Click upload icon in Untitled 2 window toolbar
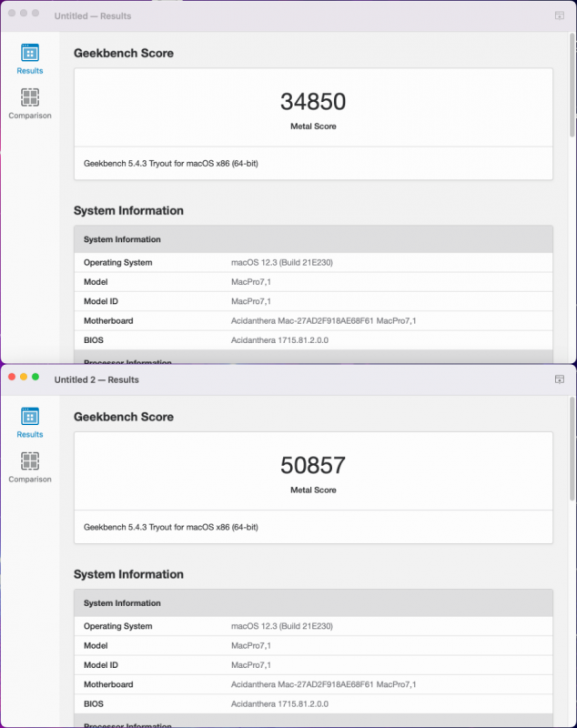Viewport: 577px width, 728px height. pyautogui.click(x=560, y=379)
